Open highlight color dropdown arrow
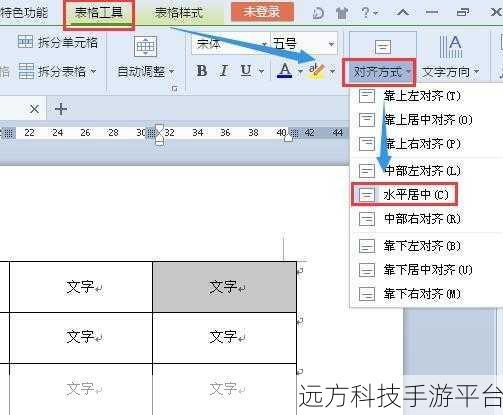 pyautogui.click(x=332, y=71)
